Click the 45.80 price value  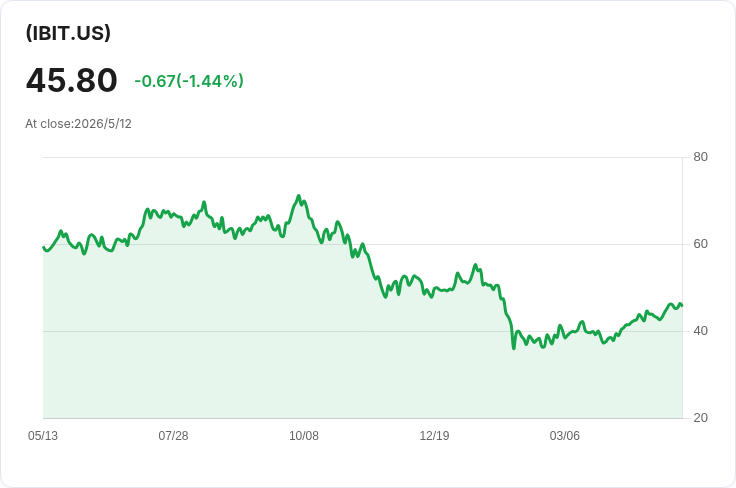pos(71,80)
